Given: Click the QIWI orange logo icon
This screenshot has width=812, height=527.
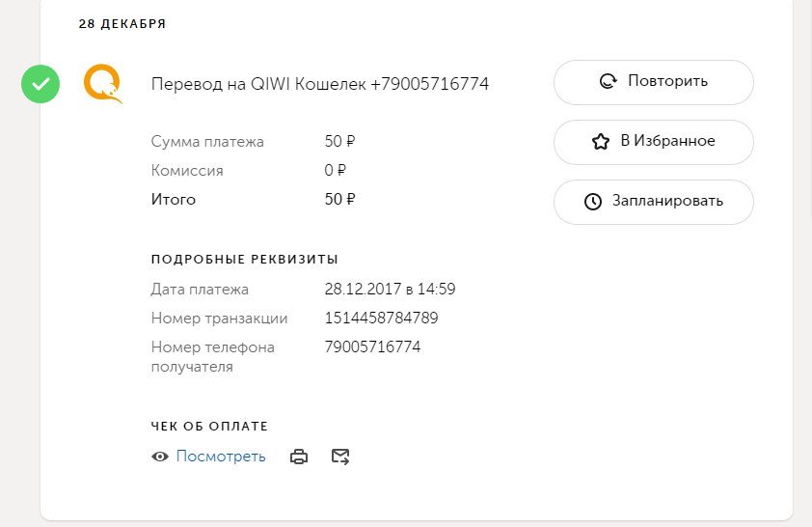Looking at the screenshot, I should coord(102,84).
